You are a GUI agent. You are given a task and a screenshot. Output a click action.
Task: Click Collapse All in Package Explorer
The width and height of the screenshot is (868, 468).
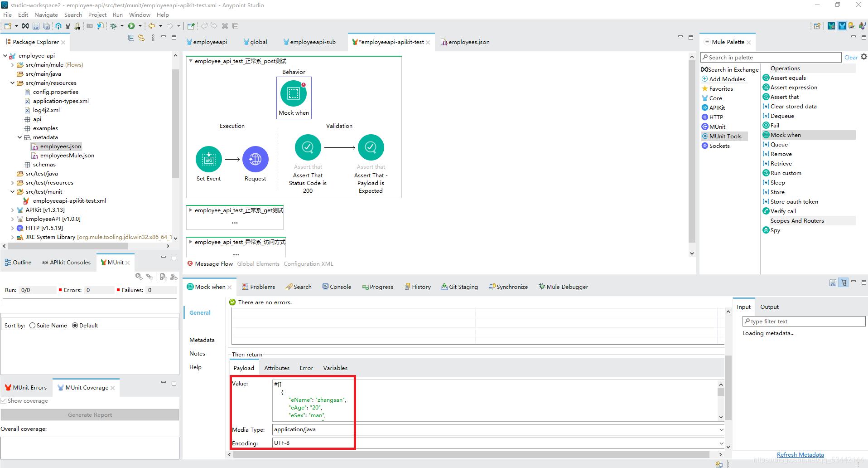pos(131,38)
